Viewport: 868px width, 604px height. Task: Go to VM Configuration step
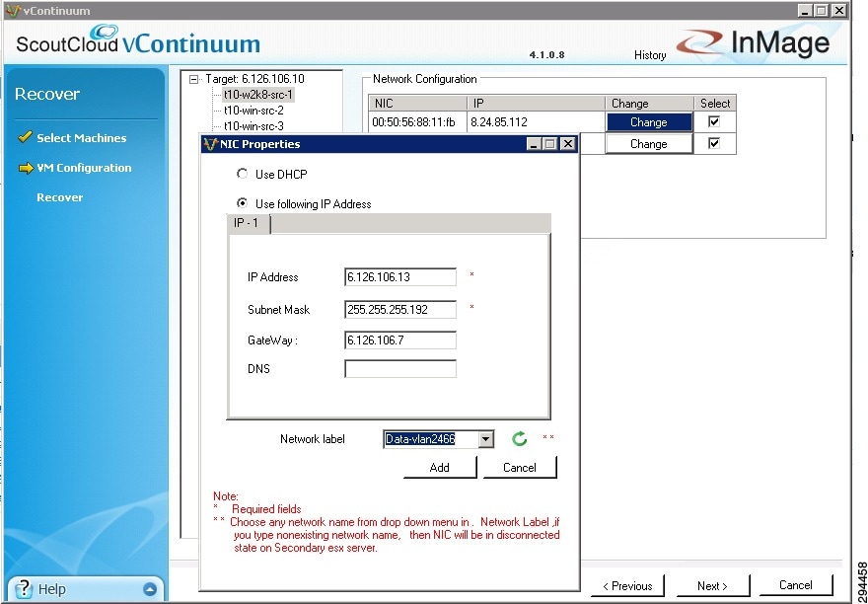click(x=84, y=168)
